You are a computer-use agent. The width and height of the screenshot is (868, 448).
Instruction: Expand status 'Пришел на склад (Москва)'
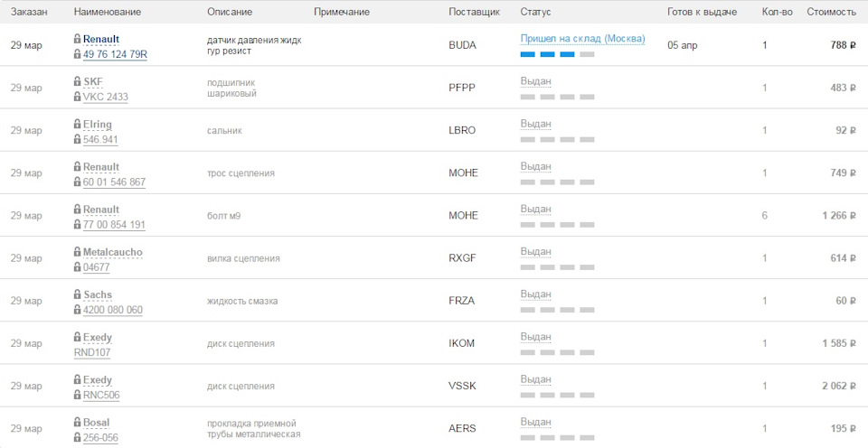(582, 39)
